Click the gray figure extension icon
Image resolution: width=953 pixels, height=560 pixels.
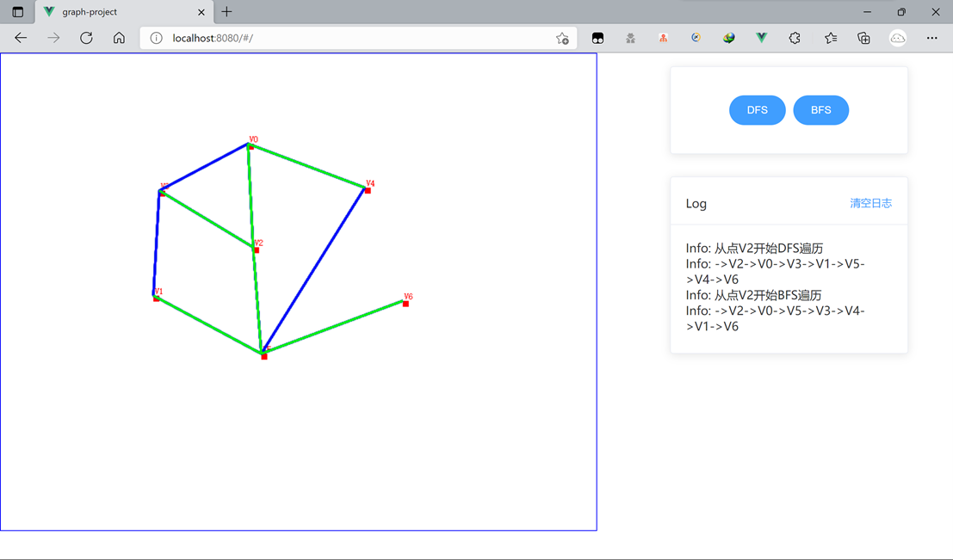tap(630, 38)
